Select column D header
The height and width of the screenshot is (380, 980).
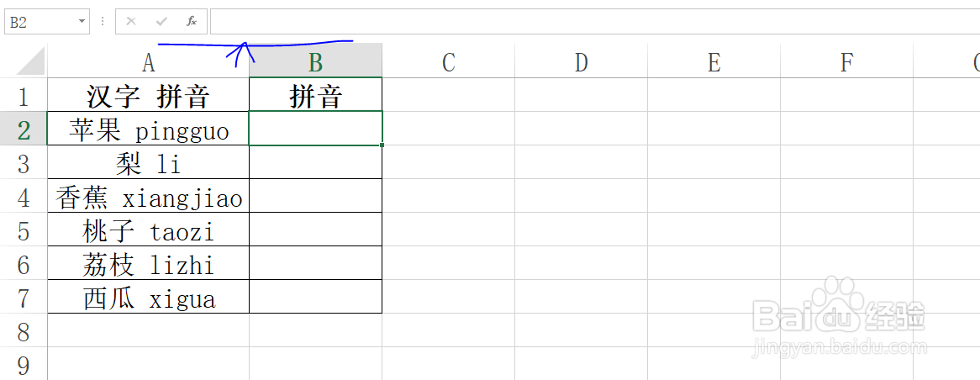(x=582, y=62)
